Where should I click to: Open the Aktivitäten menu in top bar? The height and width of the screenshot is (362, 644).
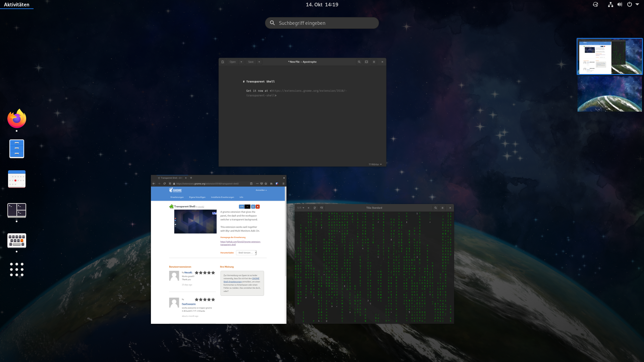(17, 4)
